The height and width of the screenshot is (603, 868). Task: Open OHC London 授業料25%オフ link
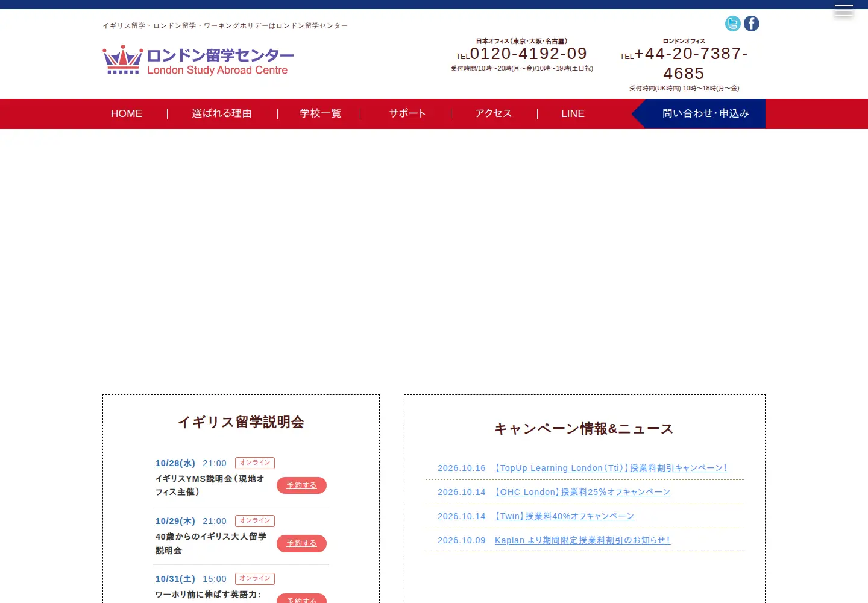click(582, 492)
